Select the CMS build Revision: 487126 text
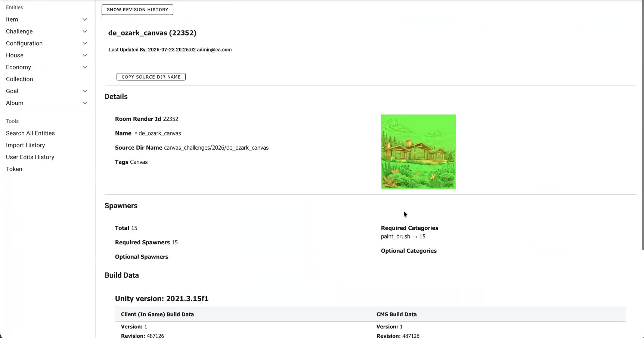 [398, 336]
